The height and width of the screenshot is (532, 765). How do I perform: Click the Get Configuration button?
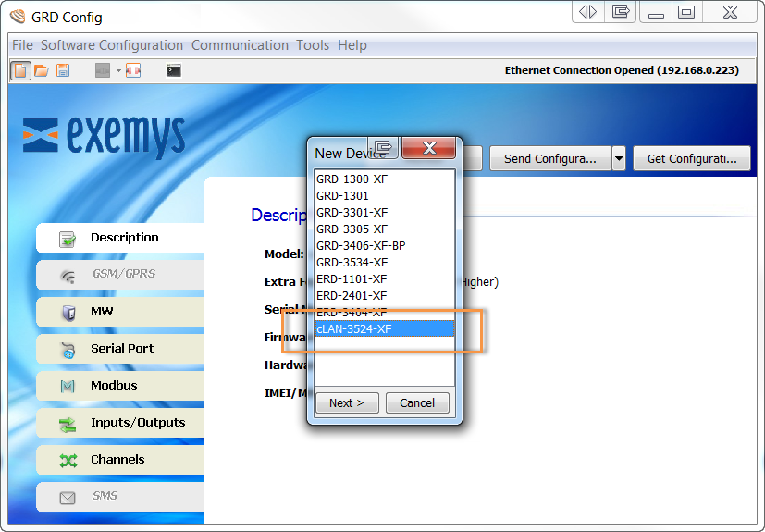pyautogui.click(x=692, y=158)
